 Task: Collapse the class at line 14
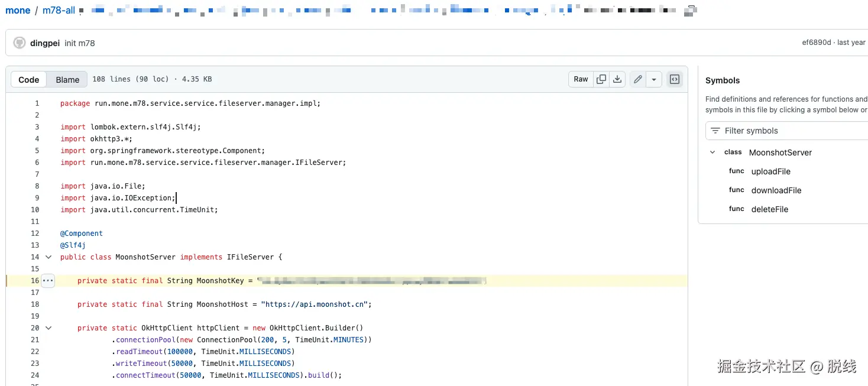(x=48, y=257)
